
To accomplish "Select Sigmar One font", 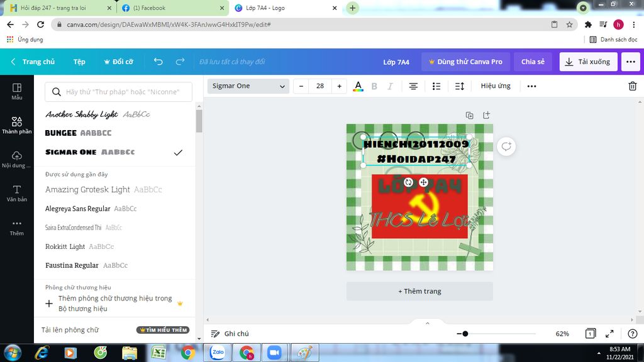I will 115,152.
